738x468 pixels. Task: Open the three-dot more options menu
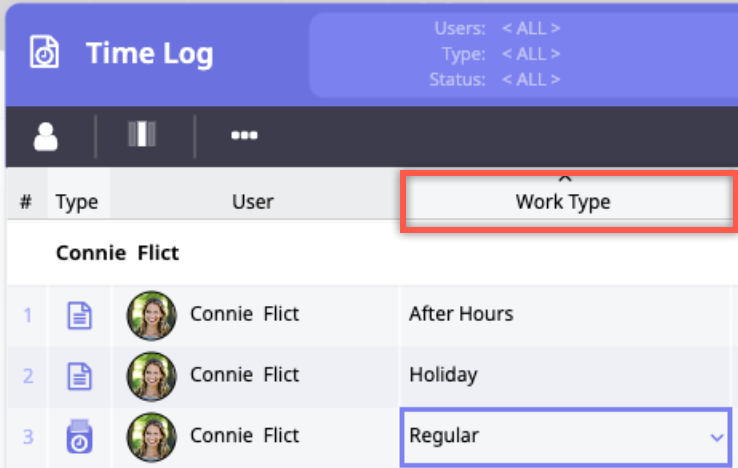244,135
